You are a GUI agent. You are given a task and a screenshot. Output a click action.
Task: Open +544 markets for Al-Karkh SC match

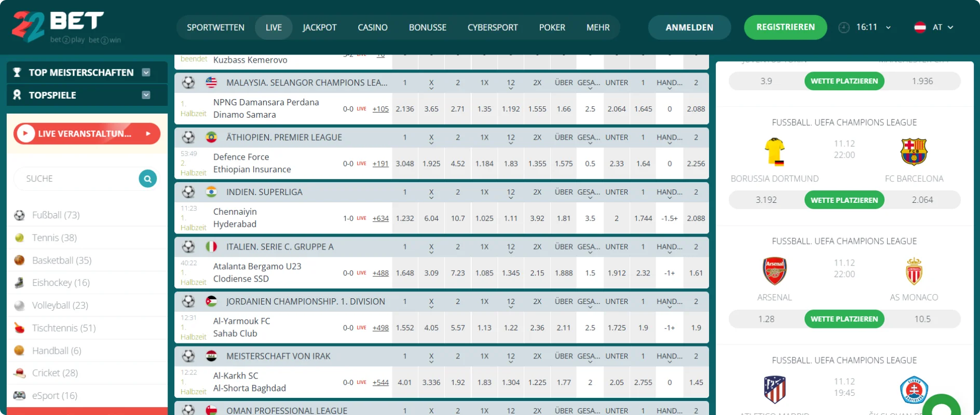(380, 382)
